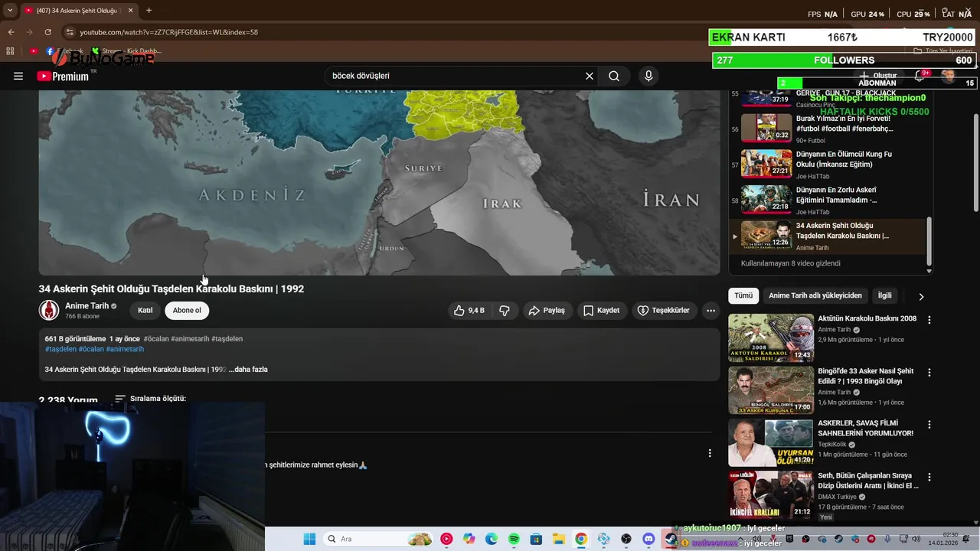Screen dimensions: 980x551
Task: Open the Facebook bookmark
Action: [x=65, y=51]
